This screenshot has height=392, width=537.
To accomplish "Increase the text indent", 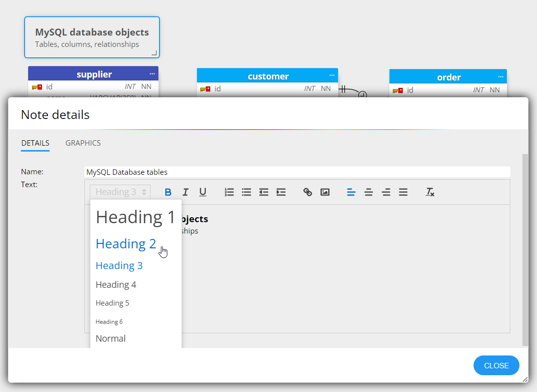I will coord(281,192).
